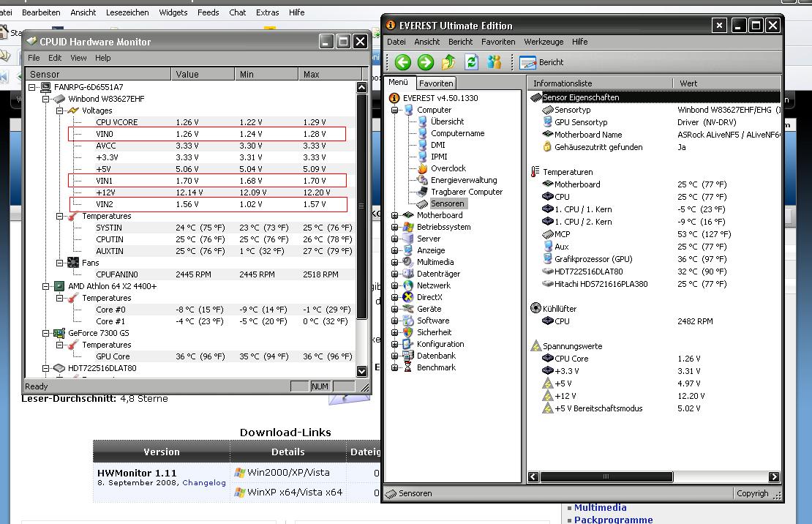Click the green Forward arrow in EVEREST toolbar
This screenshot has width=812, height=524.
coord(426,62)
